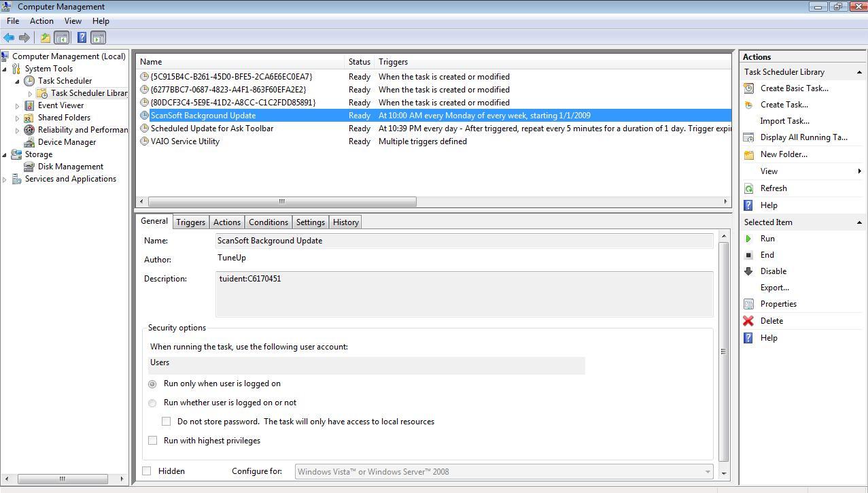The height and width of the screenshot is (493, 868).
Task: Click the Triggers column header
Action: click(553, 62)
